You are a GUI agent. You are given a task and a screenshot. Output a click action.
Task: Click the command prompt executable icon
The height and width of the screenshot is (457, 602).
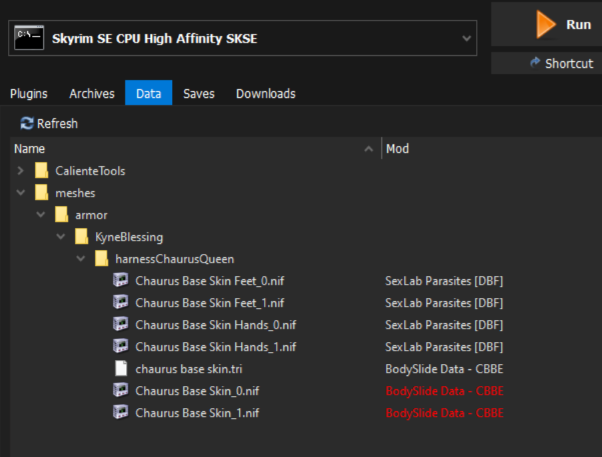[29, 38]
